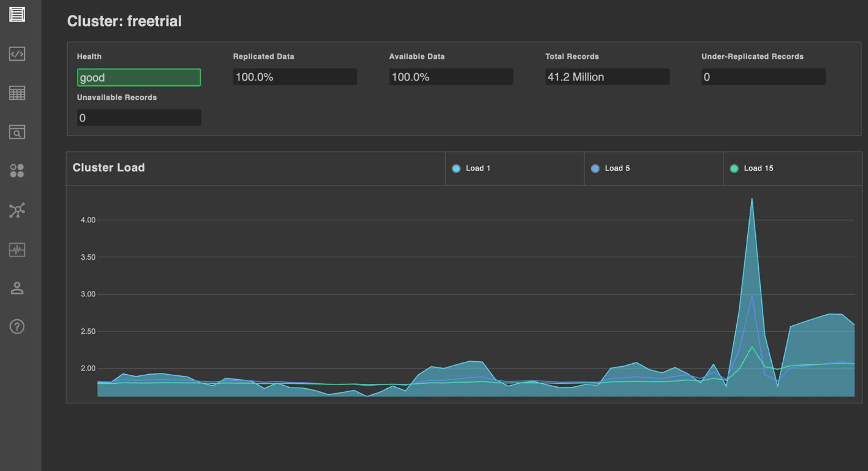Viewport: 868px width, 471px height.
Task: Open the cluster overview list icon
Action: (17, 15)
